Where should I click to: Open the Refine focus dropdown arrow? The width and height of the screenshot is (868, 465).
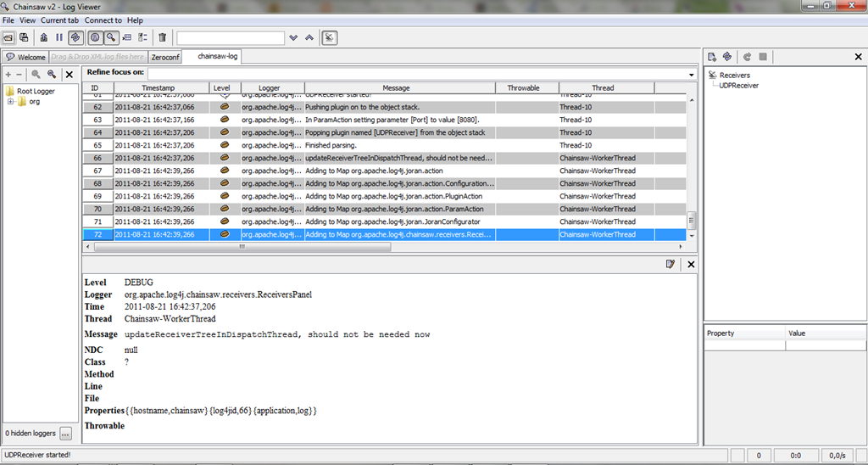click(692, 75)
